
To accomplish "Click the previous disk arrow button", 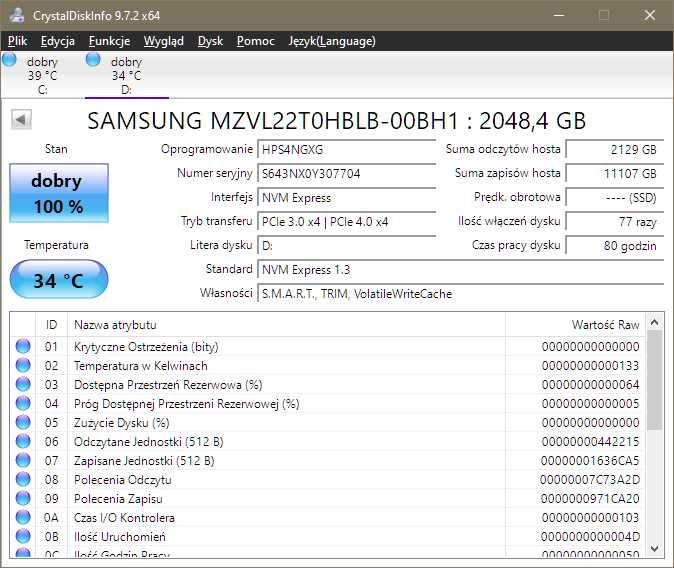I will click(x=21, y=120).
